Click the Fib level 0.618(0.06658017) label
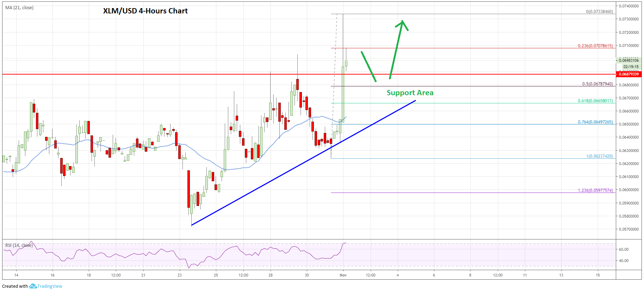The width and height of the screenshot is (644, 292). pos(595,101)
